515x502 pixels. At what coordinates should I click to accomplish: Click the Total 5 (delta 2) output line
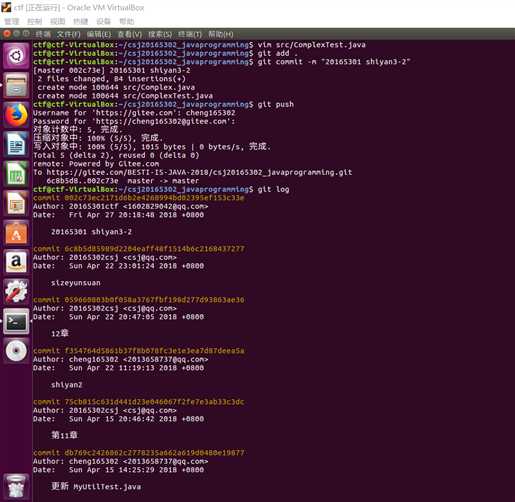[x=116, y=155]
